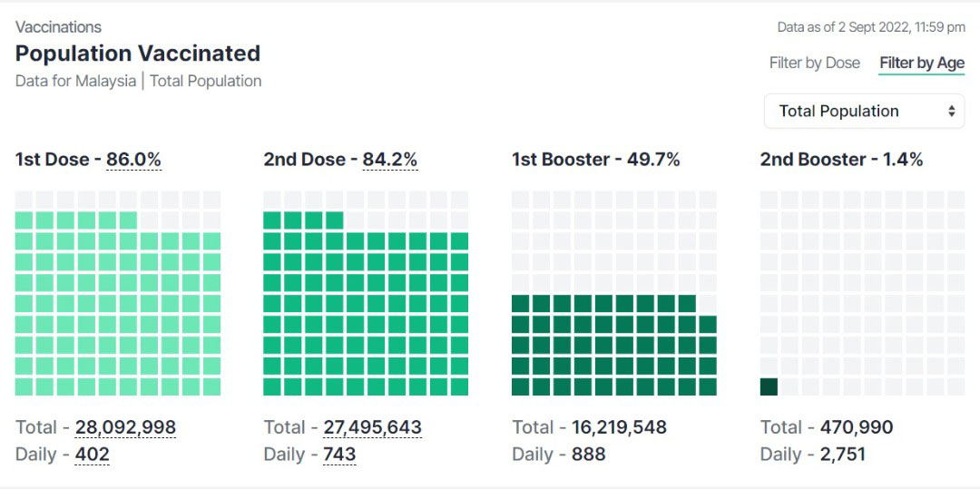
Task: Click the light green 1st Dose waffle chart
Action: pyautogui.click(x=118, y=294)
